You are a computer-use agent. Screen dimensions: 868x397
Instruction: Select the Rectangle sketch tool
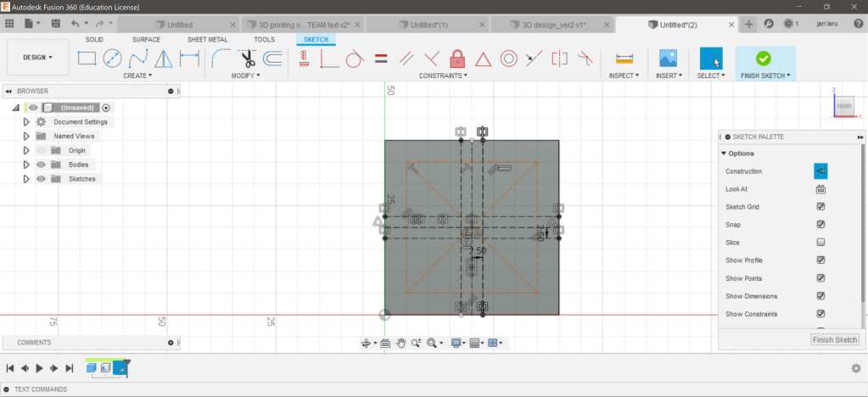(x=87, y=59)
